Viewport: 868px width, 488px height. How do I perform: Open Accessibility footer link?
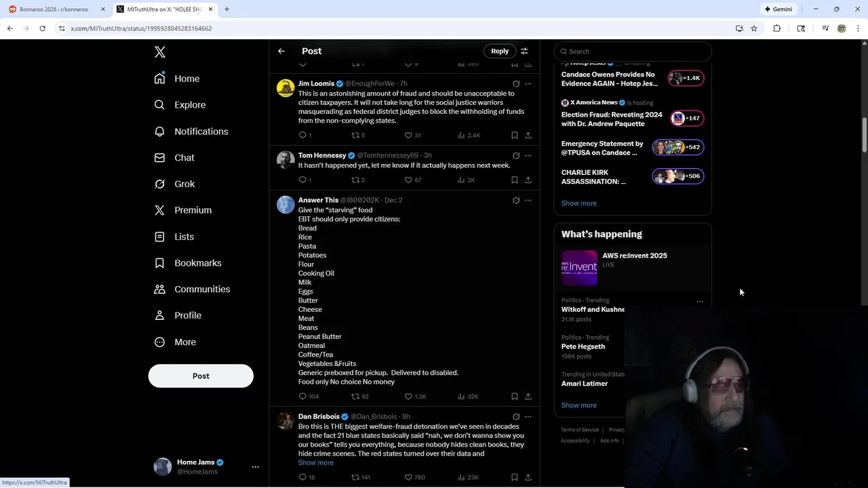pos(575,441)
